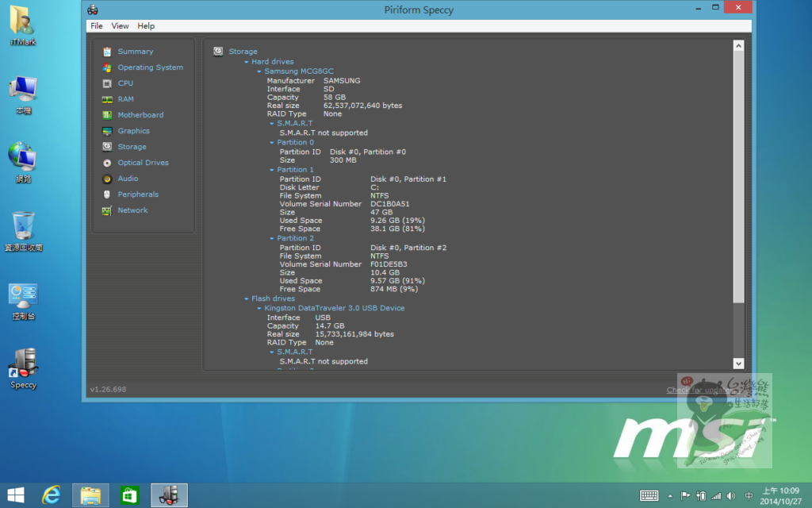Open the Help menu
Viewport: 812px width, 508px height.
(x=146, y=26)
